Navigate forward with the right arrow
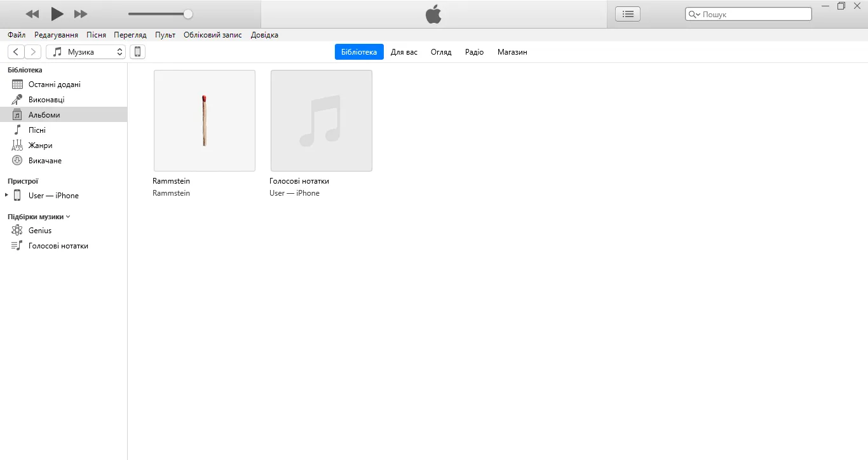868x460 pixels. tap(33, 52)
